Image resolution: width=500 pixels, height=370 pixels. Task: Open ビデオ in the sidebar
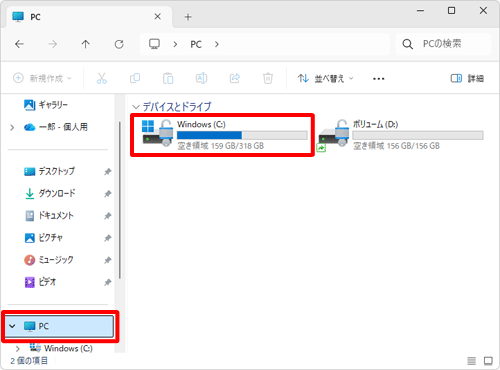pyautogui.click(x=40, y=282)
